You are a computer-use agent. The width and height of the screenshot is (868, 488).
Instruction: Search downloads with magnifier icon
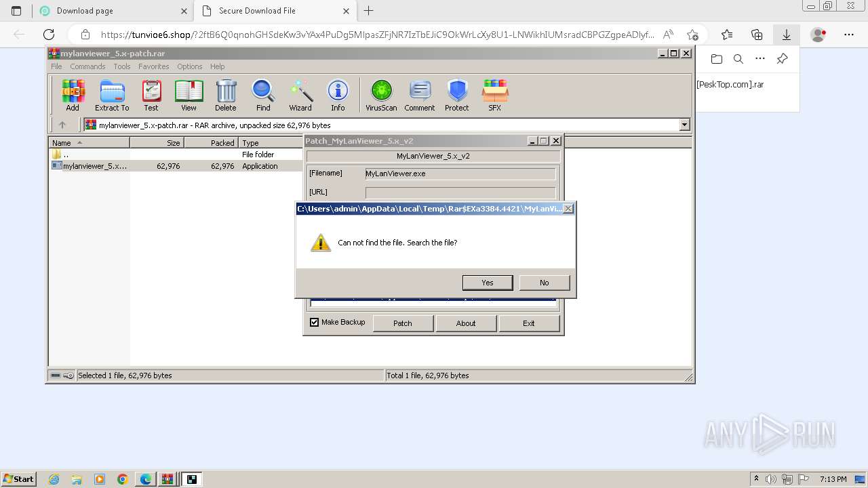738,59
